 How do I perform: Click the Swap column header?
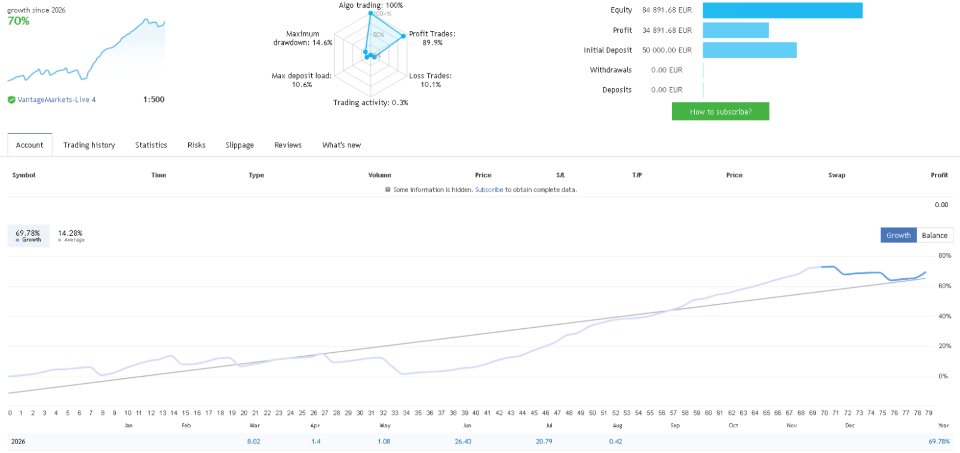coord(836,175)
